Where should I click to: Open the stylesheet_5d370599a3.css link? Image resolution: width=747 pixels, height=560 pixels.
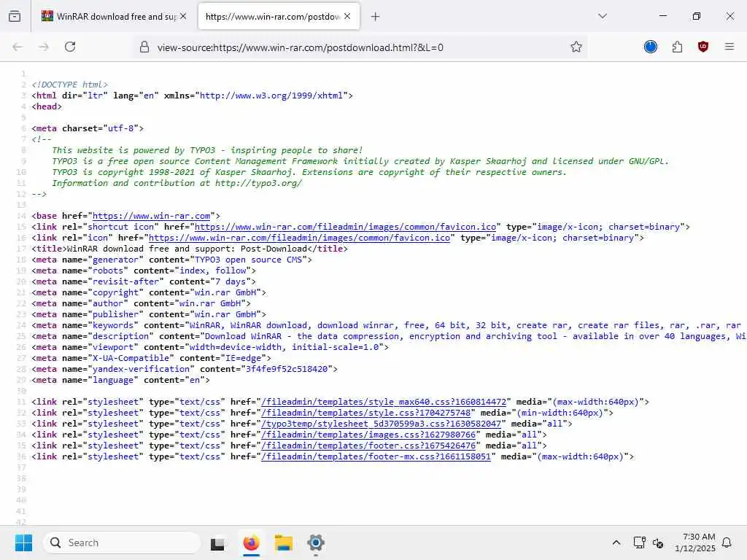(381, 424)
